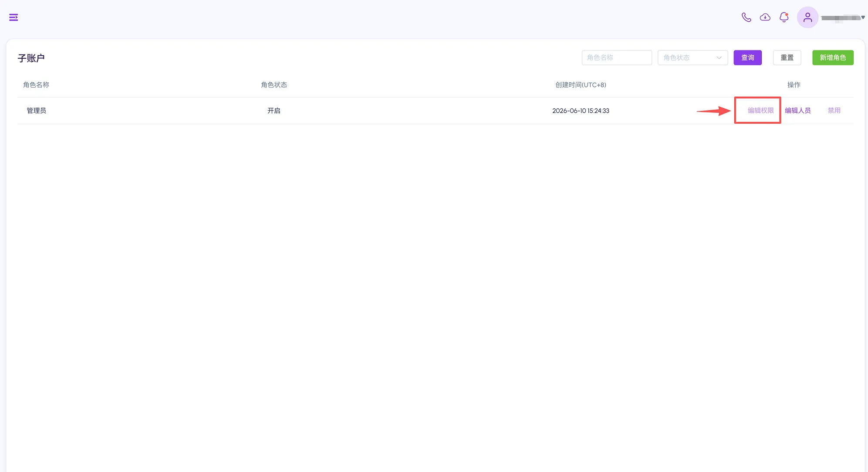Click the 子账户 page title
Screen dimensions: 868x472
click(31, 58)
